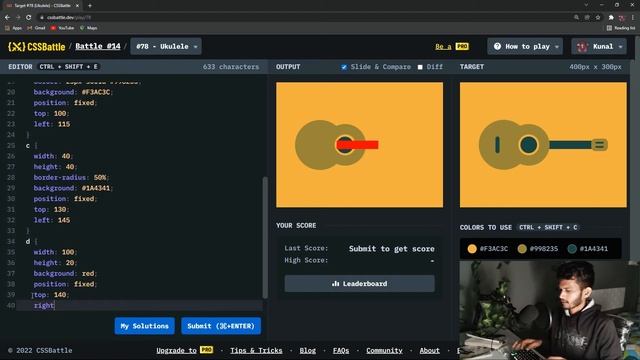Click the zoom magnifier icon in address bar
The image size is (640, 360).
click(x=576, y=18)
